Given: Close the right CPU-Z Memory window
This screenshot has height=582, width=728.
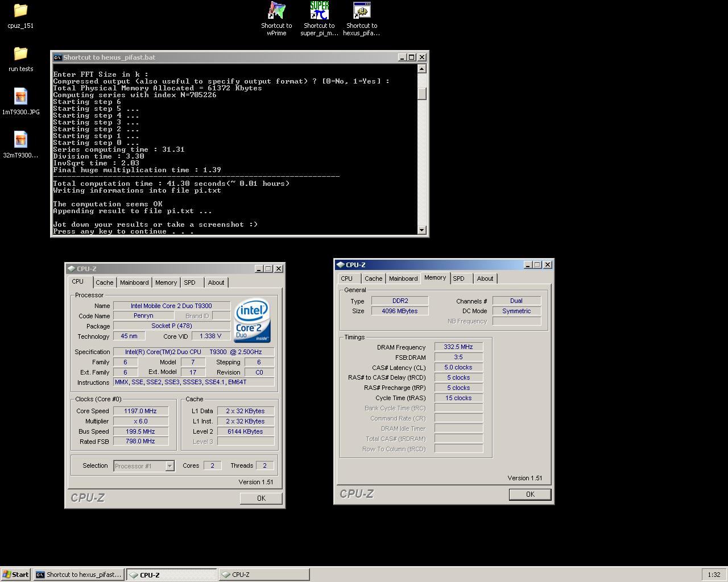Looking at the screenshot, I should (548, 265).
